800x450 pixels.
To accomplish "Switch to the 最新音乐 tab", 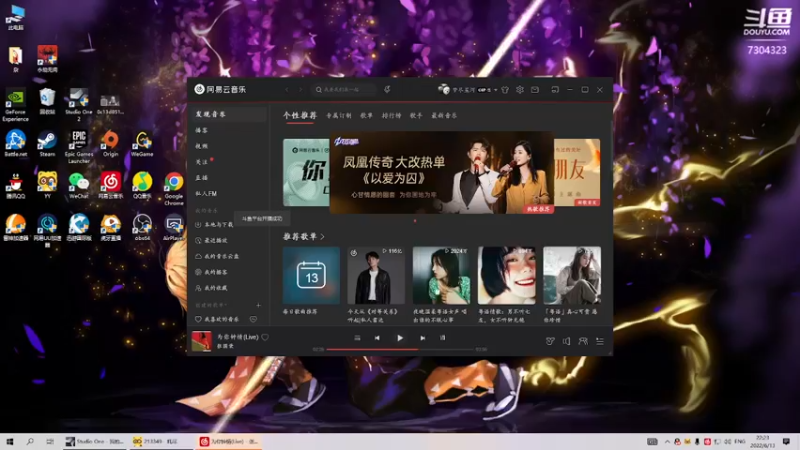I will click(x=444, y=116).
